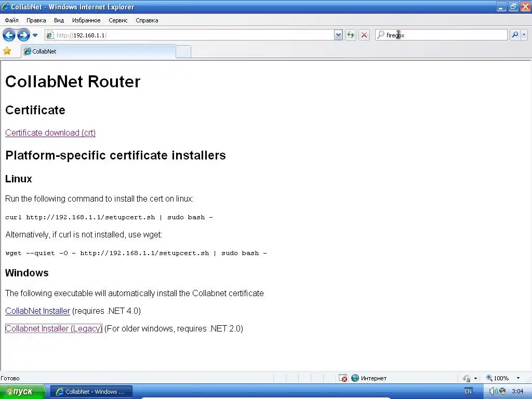Go forward with the Forward arrow button
Screen dimensions: 532x399
tap(23, 35)
